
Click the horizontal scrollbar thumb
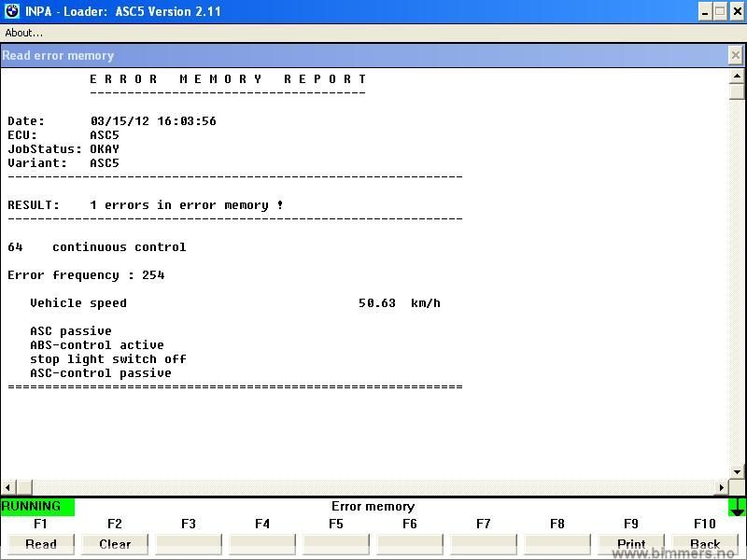[x=24, y=487]
